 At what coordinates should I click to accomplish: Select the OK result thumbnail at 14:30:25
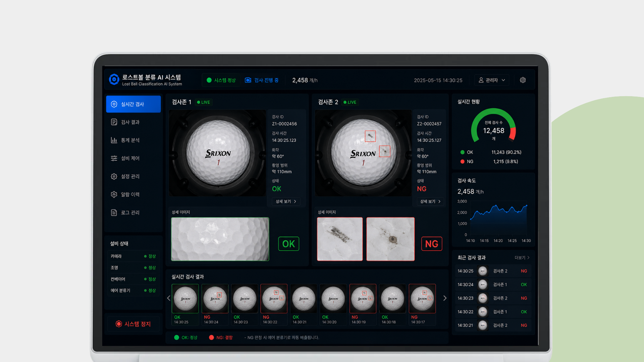(x=185, y=304)
